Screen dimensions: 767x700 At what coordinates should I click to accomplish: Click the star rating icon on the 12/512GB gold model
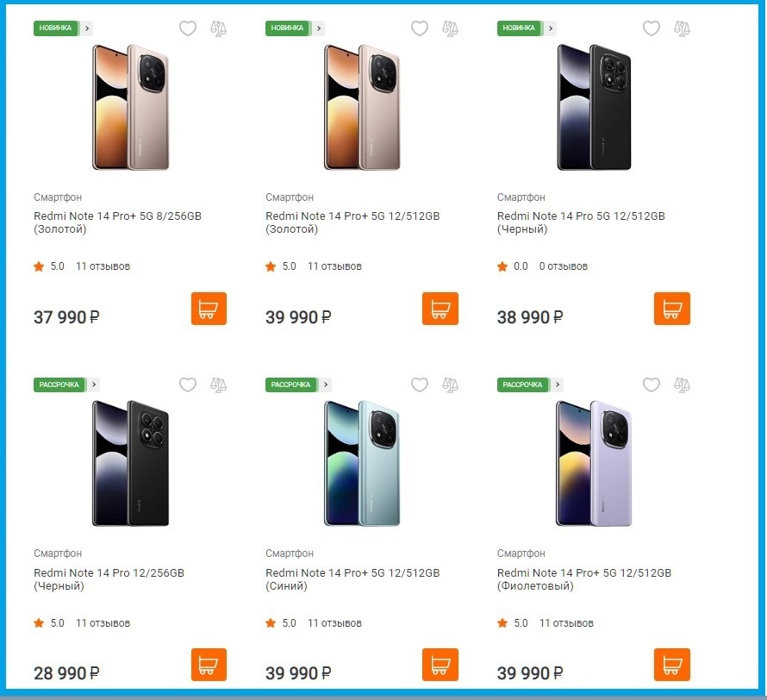(269, 266)
